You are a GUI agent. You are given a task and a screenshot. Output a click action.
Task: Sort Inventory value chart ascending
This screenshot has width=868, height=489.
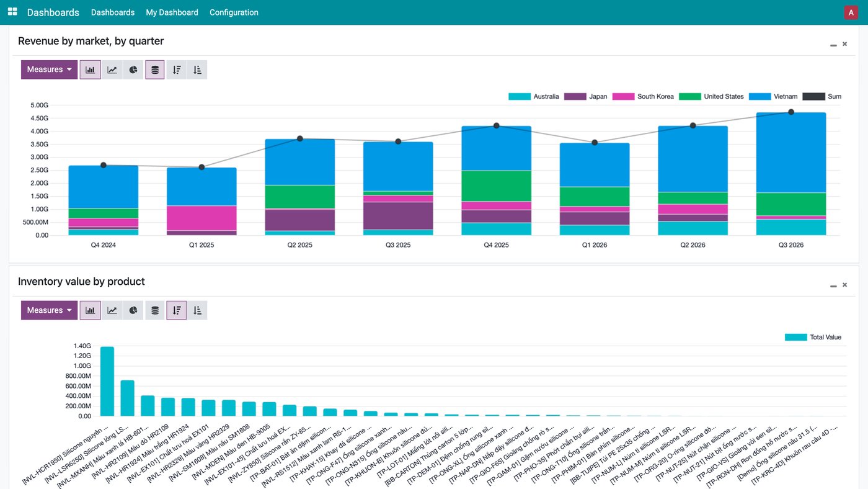click(197, 310)
